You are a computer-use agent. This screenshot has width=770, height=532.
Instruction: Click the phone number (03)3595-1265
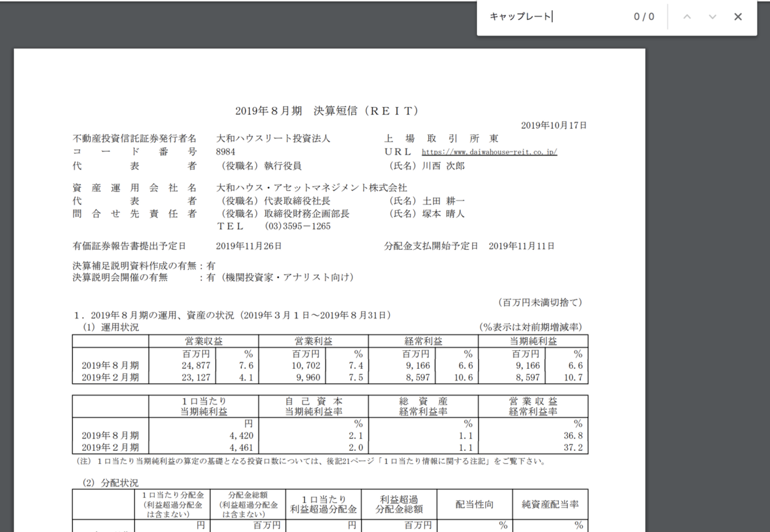[298, 226]
